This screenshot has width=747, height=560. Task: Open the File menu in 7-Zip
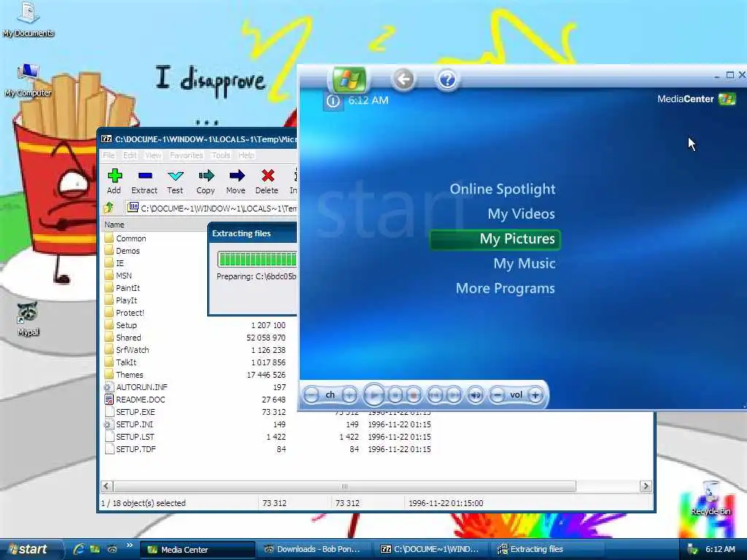(109, 155)
